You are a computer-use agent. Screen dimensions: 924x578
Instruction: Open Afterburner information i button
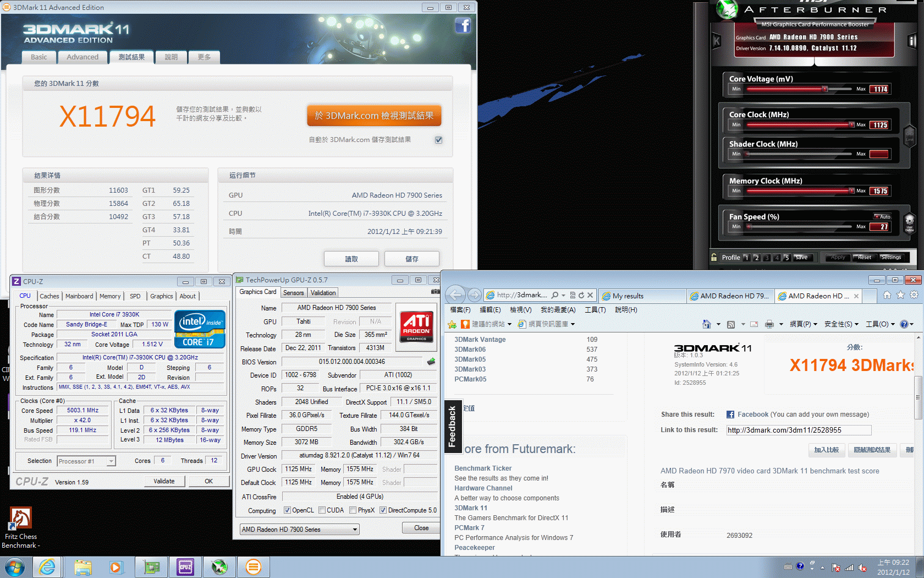(912, 41)
